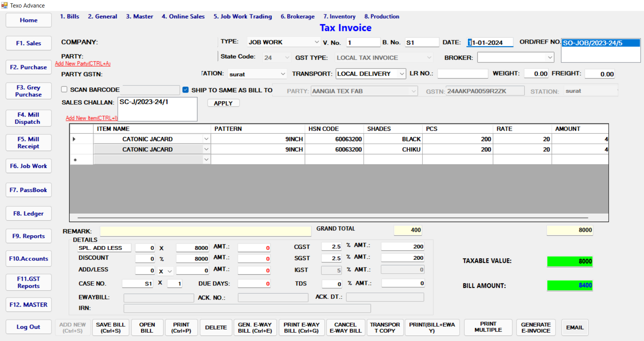Click GEN. E-WAY BILL button
The width and height of the screenshot is (644, 341).
pos(255,327)
